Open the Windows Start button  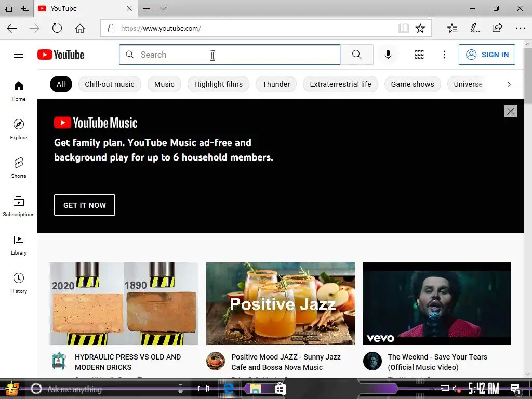pos(12,389)
